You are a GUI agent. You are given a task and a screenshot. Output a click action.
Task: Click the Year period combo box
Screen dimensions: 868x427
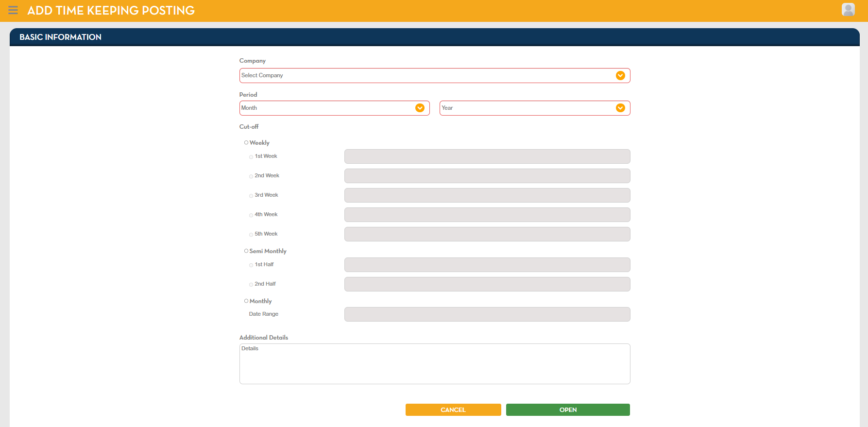coord(535,108)
